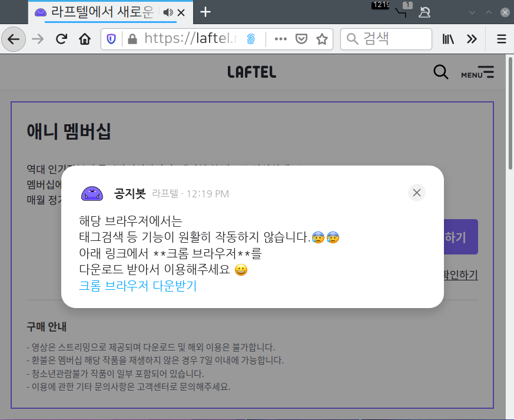Click the LAFTEL logo

click(252, 72)
